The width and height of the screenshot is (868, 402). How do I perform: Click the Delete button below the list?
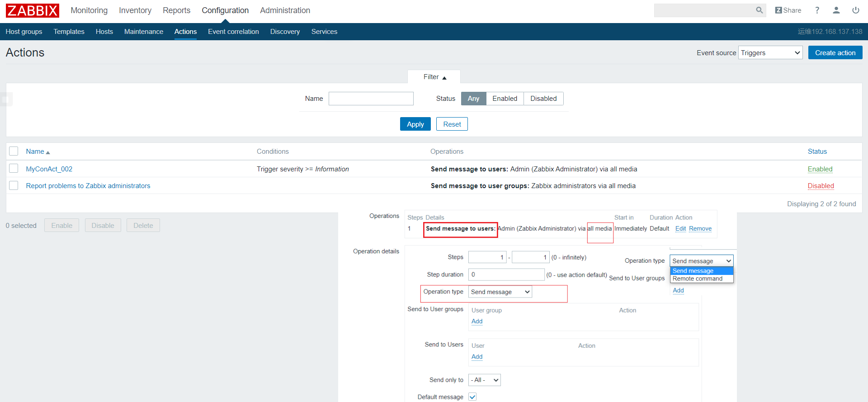coord(143,225)
